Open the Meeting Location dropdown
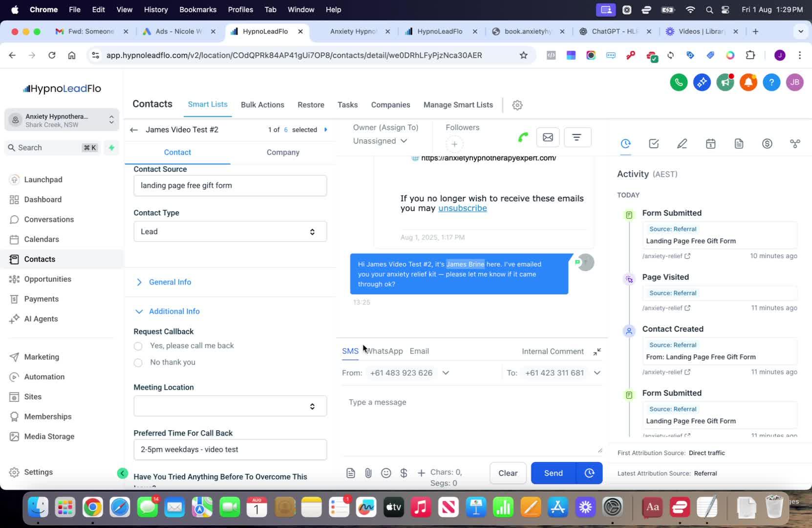 (x=230, y=406)
